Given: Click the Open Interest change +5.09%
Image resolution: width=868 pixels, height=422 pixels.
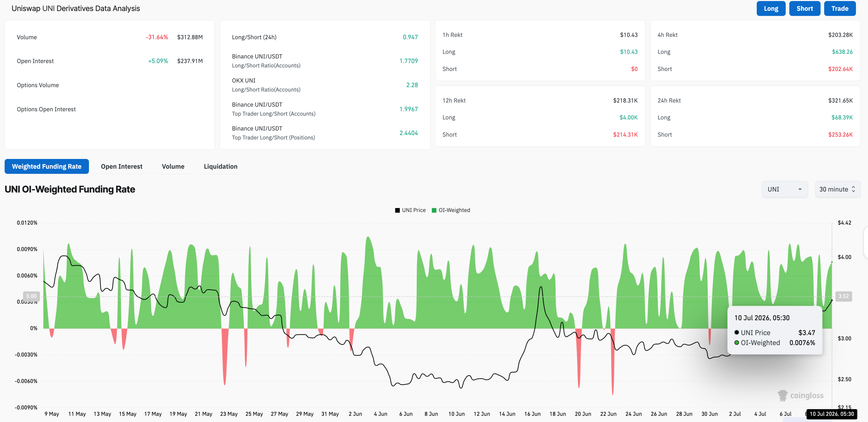Looking at the screenshot, I should [158, 61].
